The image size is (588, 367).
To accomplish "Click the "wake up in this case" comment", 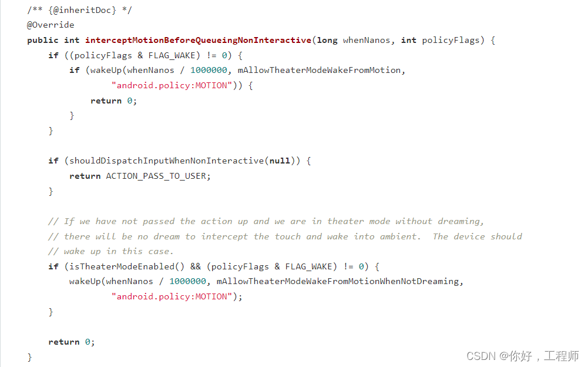I will point(110,251).
